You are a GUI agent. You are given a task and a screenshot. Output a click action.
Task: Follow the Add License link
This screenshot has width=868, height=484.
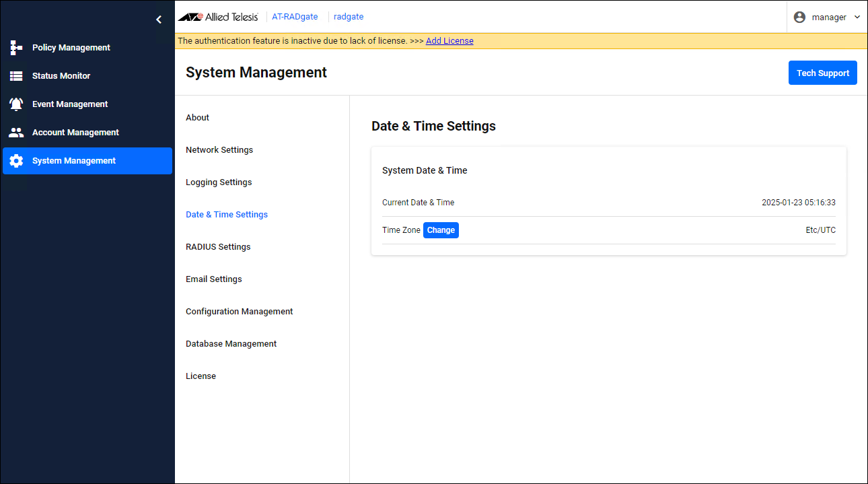449,41
